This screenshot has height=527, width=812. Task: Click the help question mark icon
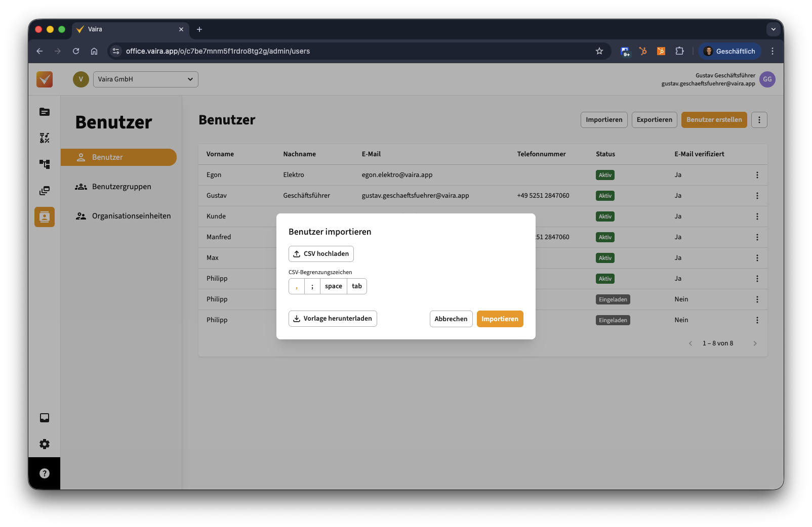(45, 473)
